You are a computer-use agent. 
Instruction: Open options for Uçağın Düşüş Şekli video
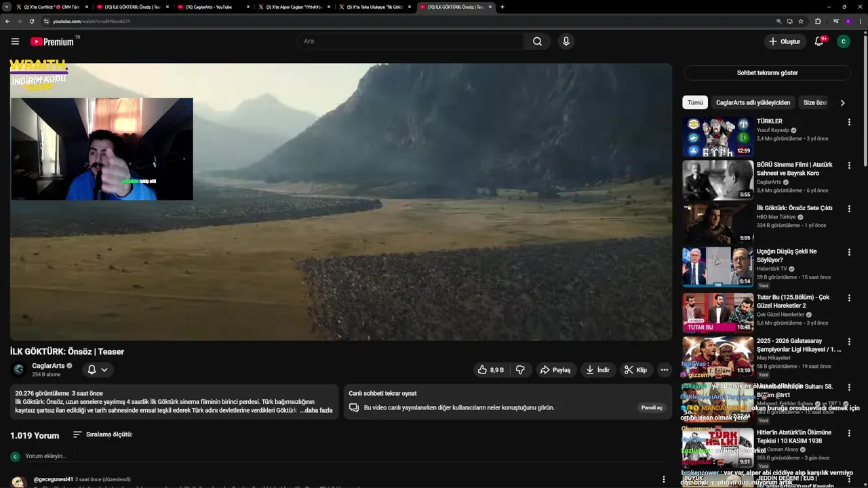[x=849, y=252]
